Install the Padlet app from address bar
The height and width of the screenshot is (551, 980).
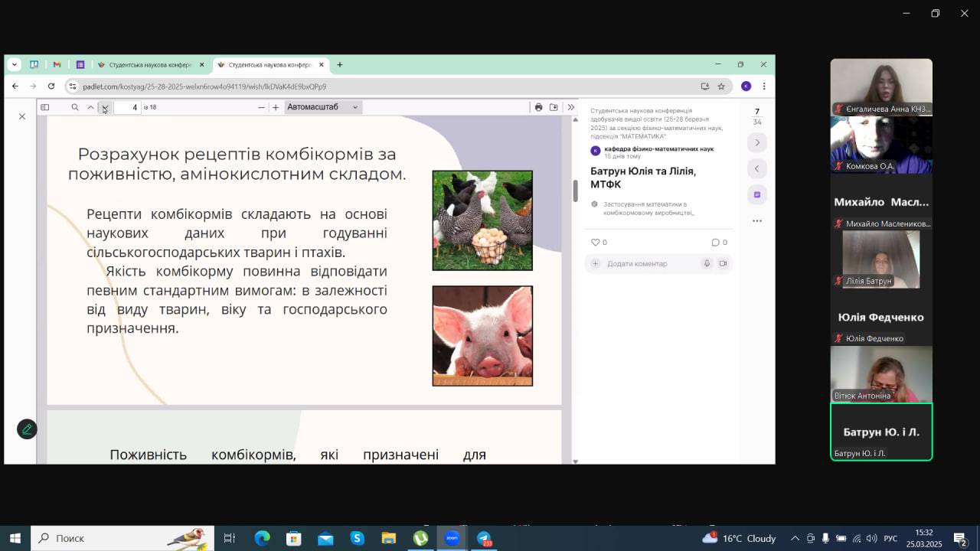click(705, 86)
